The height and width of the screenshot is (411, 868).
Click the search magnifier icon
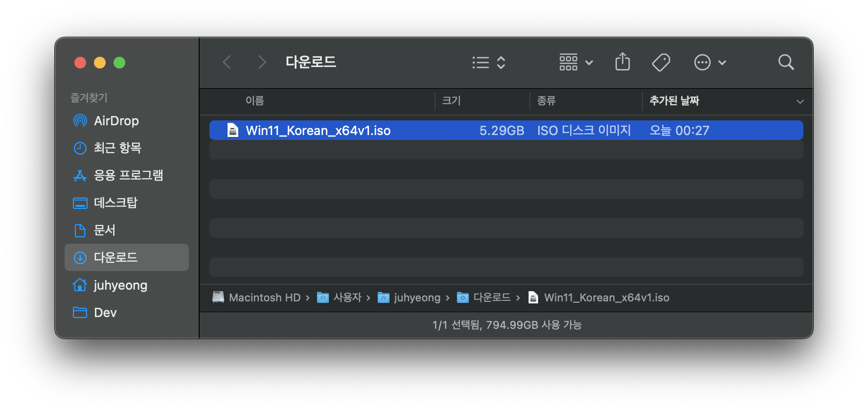786,62
